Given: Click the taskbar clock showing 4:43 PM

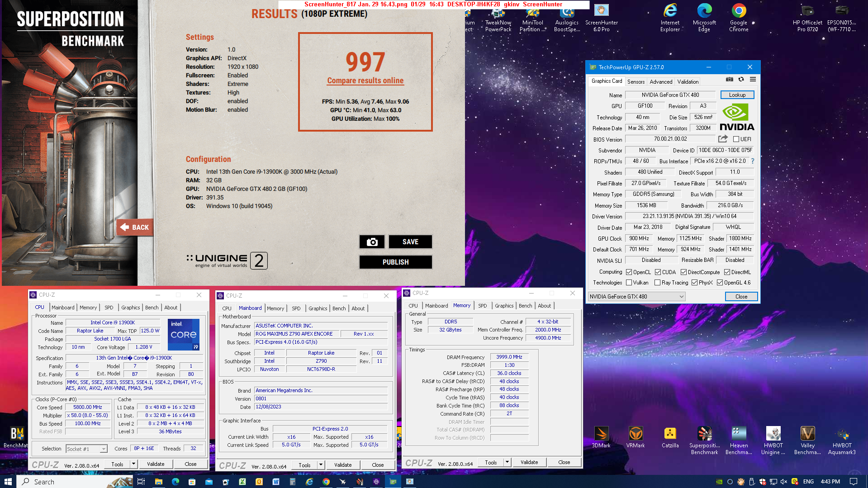Looking at the screenshot, I should tap(830, 482).
